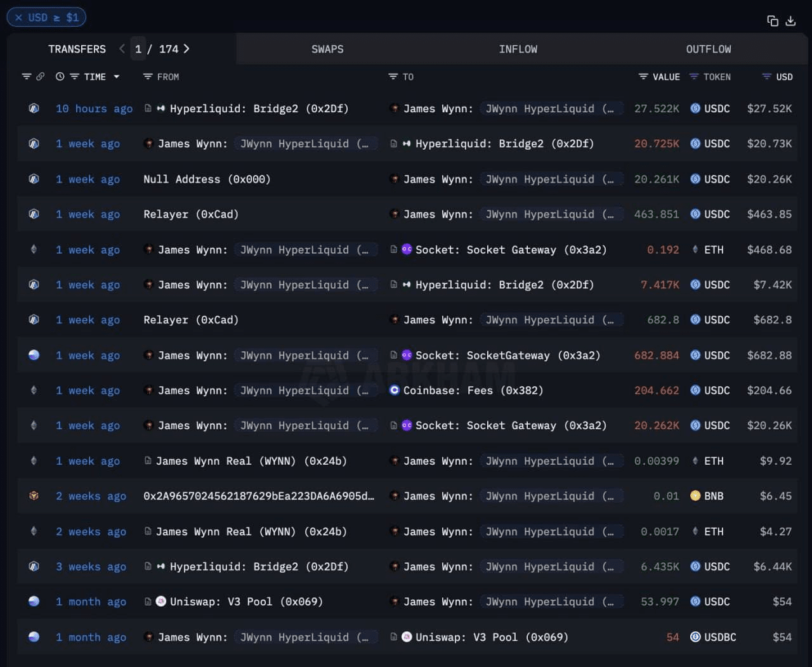
Task: Go to previous transfers page
Action: (122, 49)
